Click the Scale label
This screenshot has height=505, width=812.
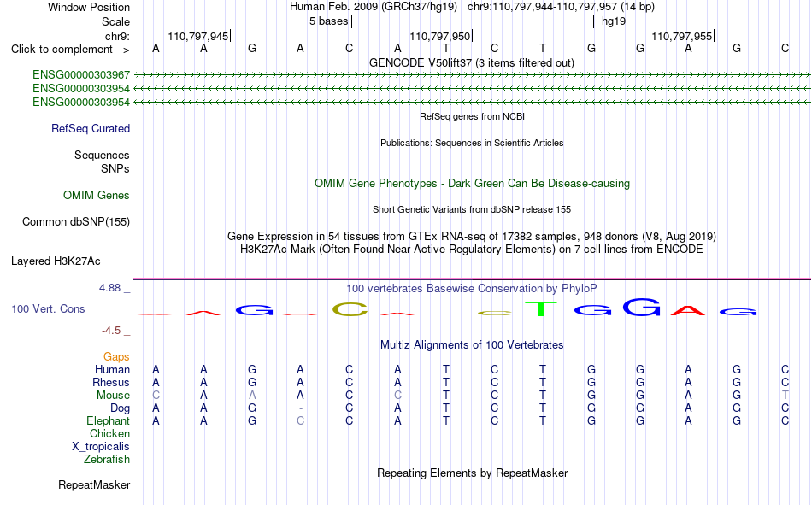(116, 21)
